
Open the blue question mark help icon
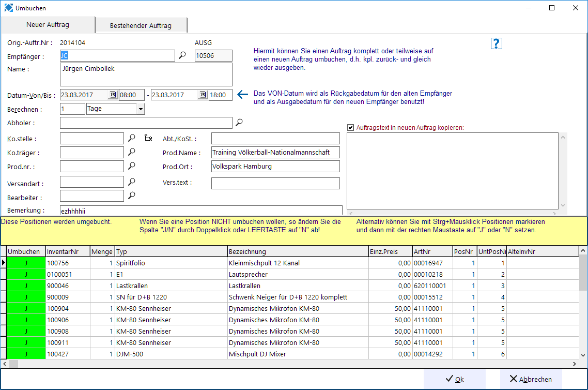click(x=496, y=43)
